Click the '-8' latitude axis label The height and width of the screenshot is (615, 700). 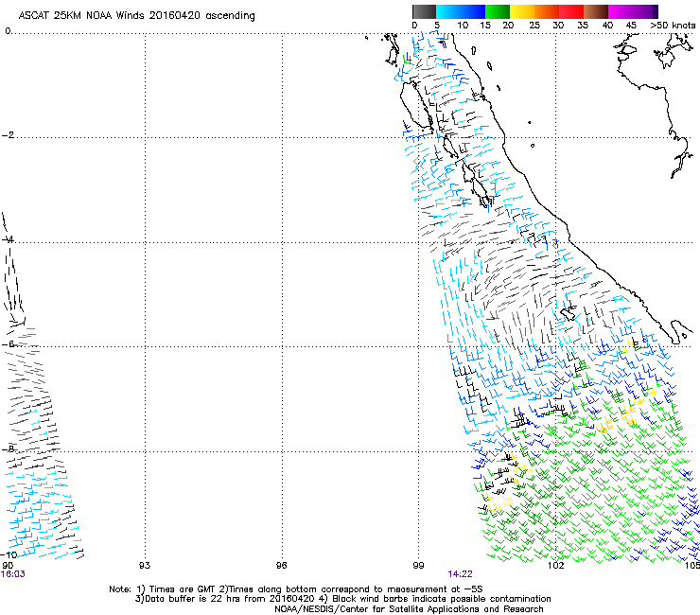(x=8, y=448)
